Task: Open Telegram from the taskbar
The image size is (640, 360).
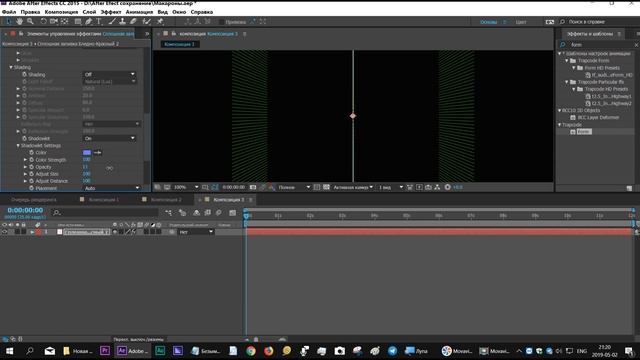Action: (x=393, y=351)
